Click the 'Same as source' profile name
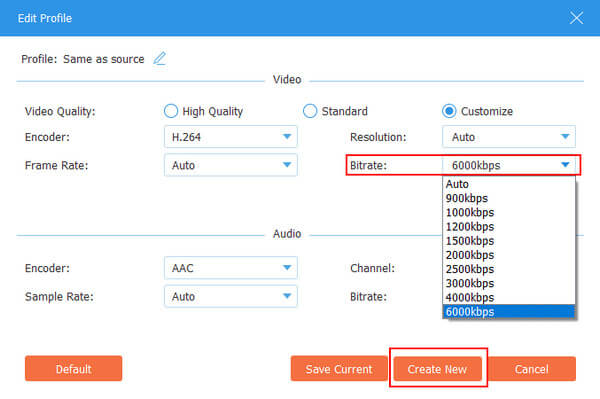 coord(104,59)
